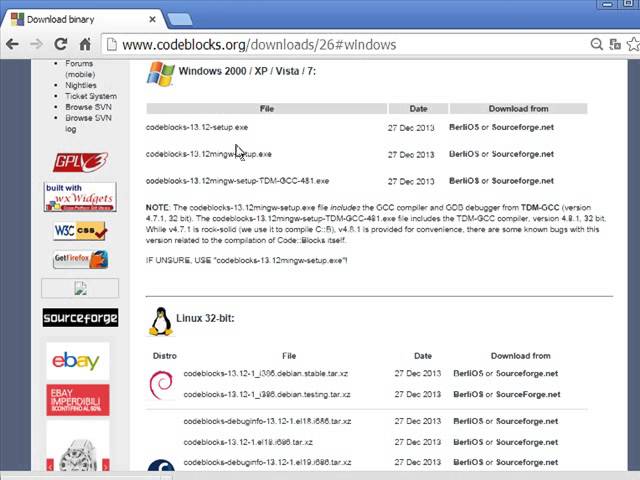The width and height of the screenshot is (640, 480).
Task: Click BerliOS for debian.stable.tar.xz
Action: (468, 373)
